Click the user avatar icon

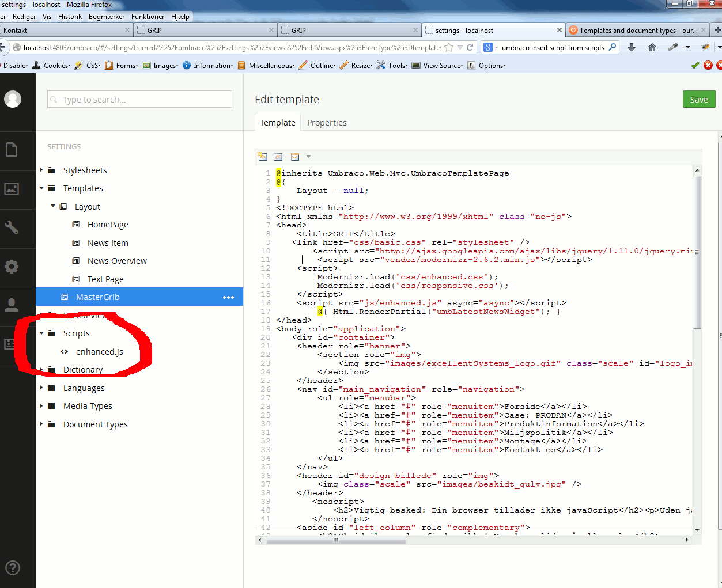coord(13,99)
